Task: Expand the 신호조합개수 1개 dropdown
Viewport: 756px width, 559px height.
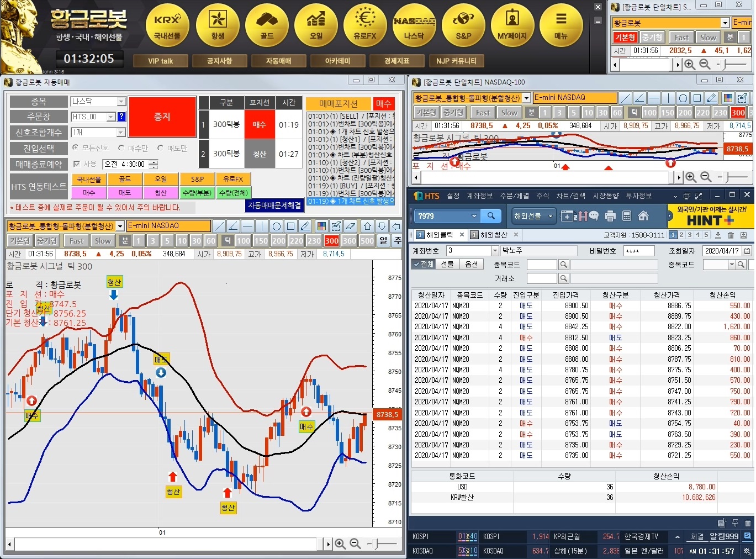Action: coord(121,133)
